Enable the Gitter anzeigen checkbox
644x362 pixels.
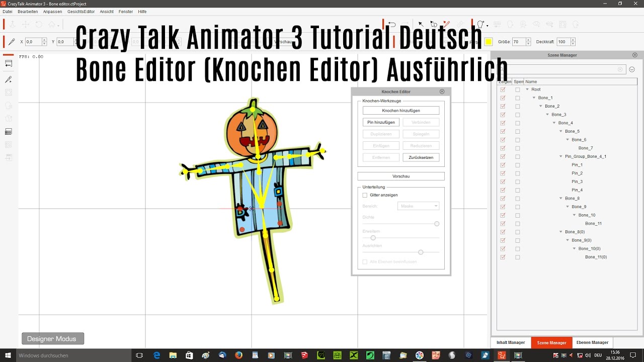coord(365,195)
